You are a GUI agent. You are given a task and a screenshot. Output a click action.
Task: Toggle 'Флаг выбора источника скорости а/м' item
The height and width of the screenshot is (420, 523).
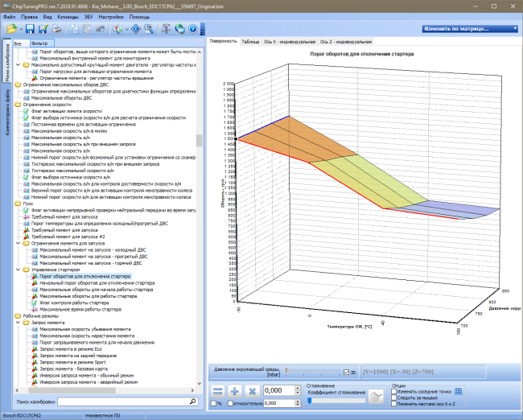coord(70,177)
